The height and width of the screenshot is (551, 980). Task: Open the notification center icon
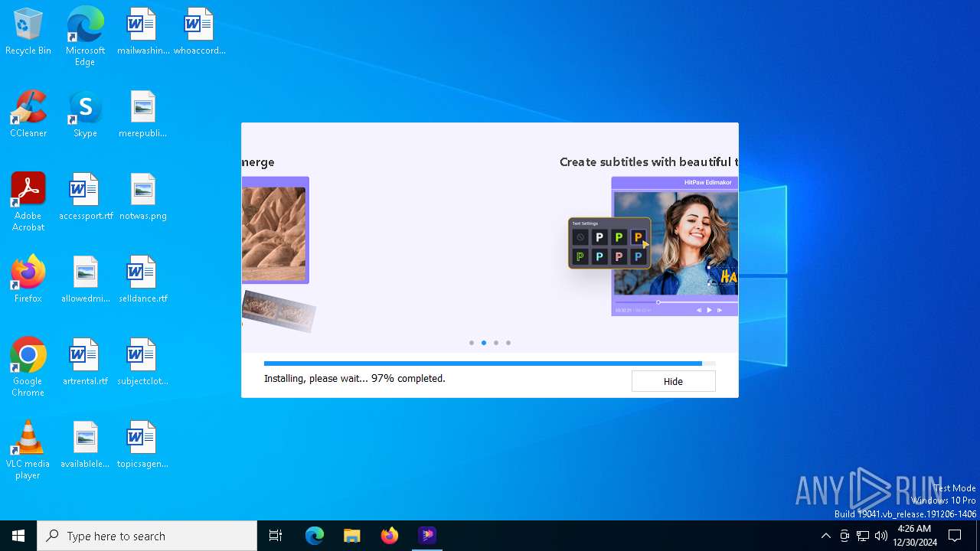coord(955,536)
